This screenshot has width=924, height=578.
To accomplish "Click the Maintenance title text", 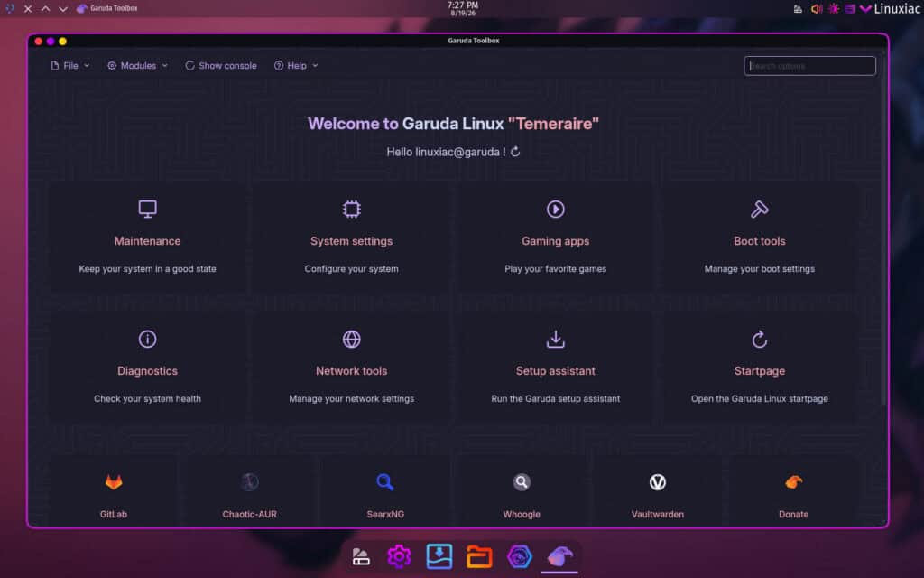I will click(147, 241).
